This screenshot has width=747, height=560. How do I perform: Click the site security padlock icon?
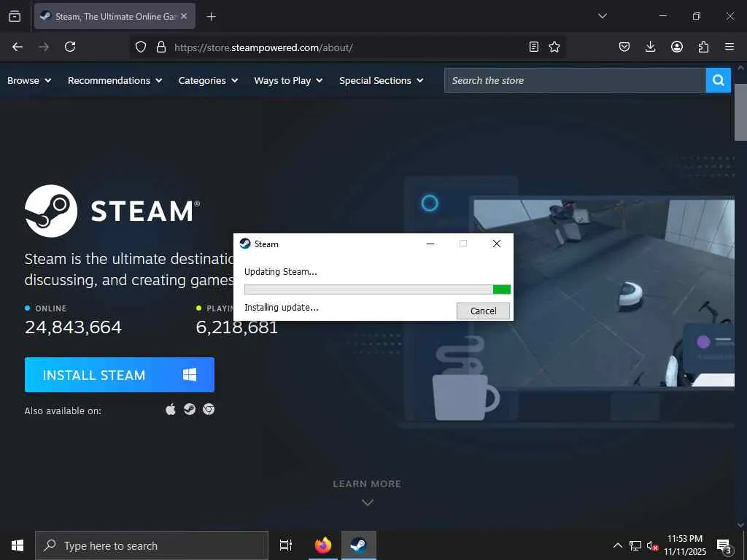(x=161, y=47)
